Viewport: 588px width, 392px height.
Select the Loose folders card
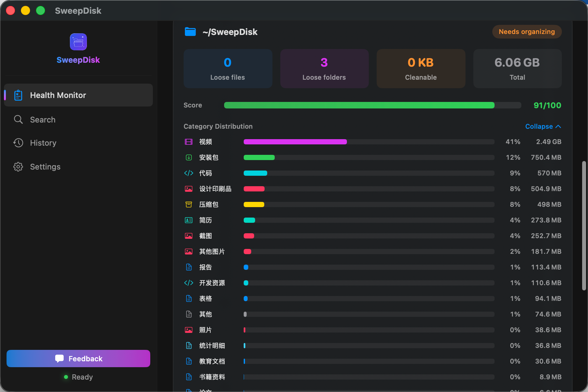pyautogui.click(x=324, y=69)
